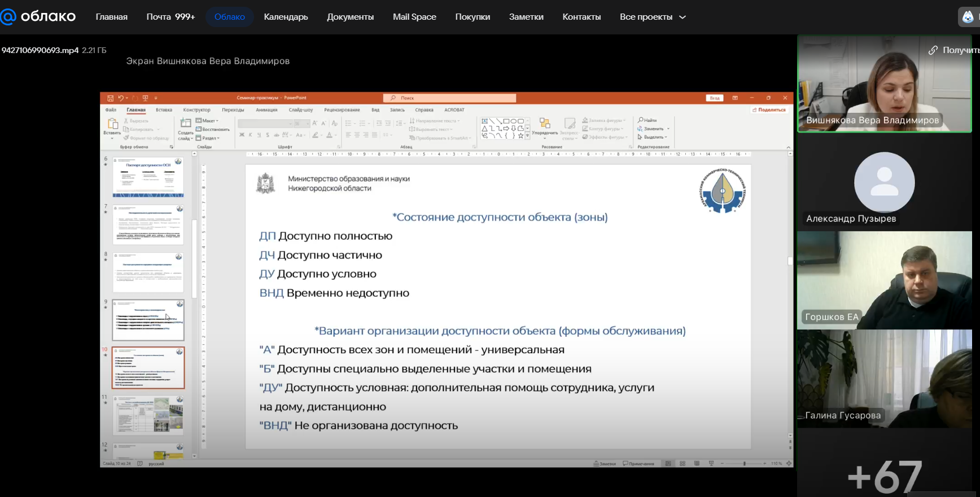This screenshot has width=980, height=497.
Task: Click the Save icon in PowerPoint title bar
Action: 110,98
